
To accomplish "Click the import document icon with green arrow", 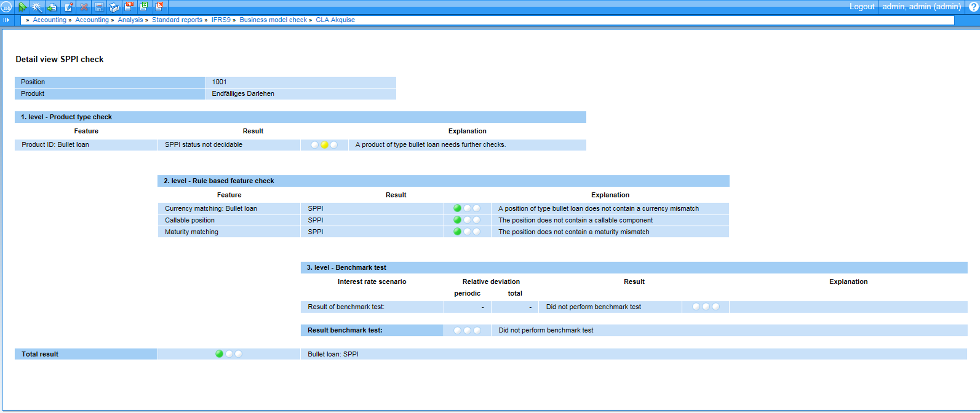I will tap(52, 7).
